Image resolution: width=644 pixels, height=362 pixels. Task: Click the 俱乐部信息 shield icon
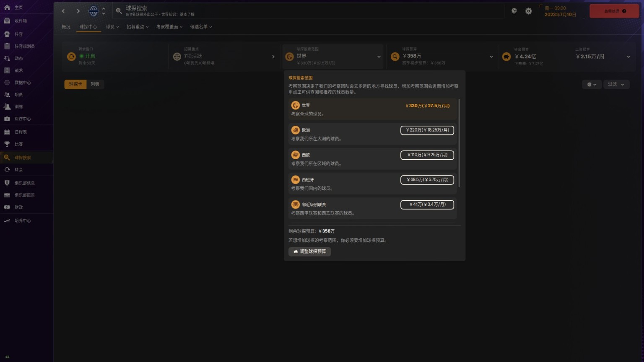click(x=7, y=183)
